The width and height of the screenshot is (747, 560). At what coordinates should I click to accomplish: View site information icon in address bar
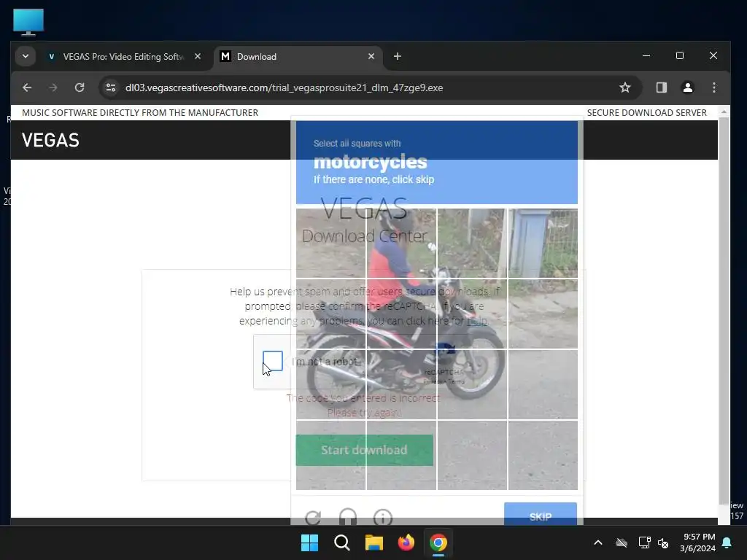111,87
